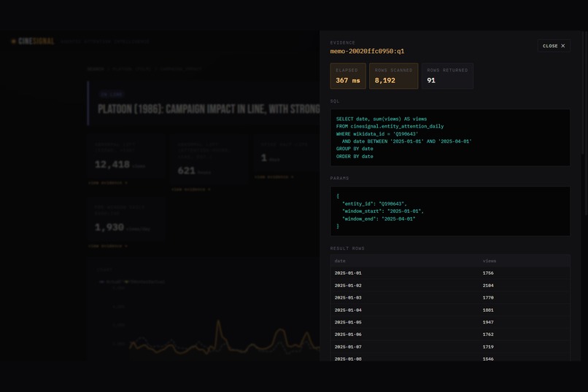
Task: Click views value 1947
Action: pos(488,322)
